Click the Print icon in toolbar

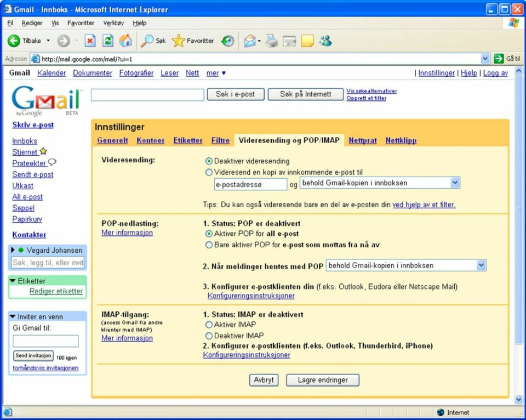[x=272, y=41]
